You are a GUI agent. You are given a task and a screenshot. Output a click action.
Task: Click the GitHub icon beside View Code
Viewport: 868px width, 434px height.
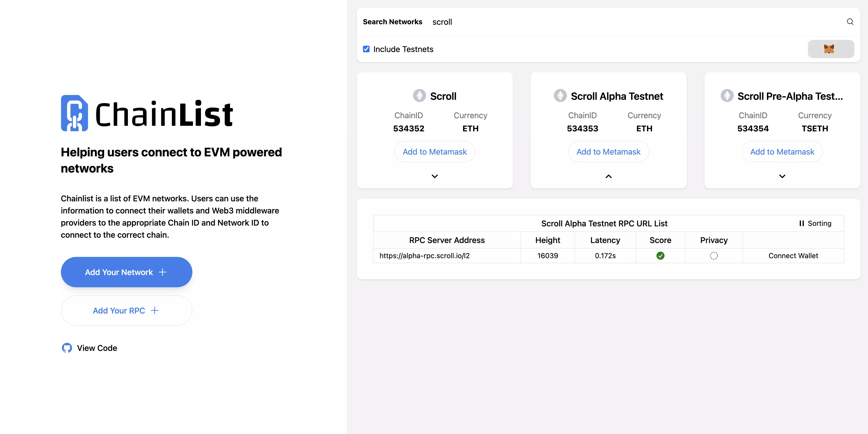pos(67,348)
